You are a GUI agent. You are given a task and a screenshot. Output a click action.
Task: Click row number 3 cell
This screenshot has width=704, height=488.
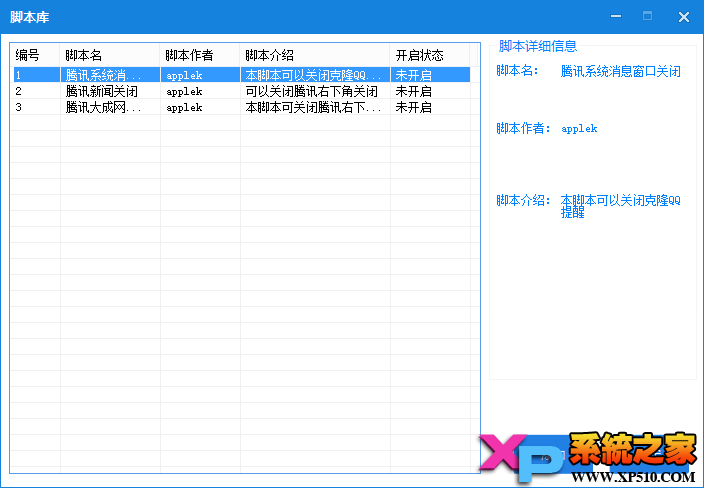[x=35, y=107]
